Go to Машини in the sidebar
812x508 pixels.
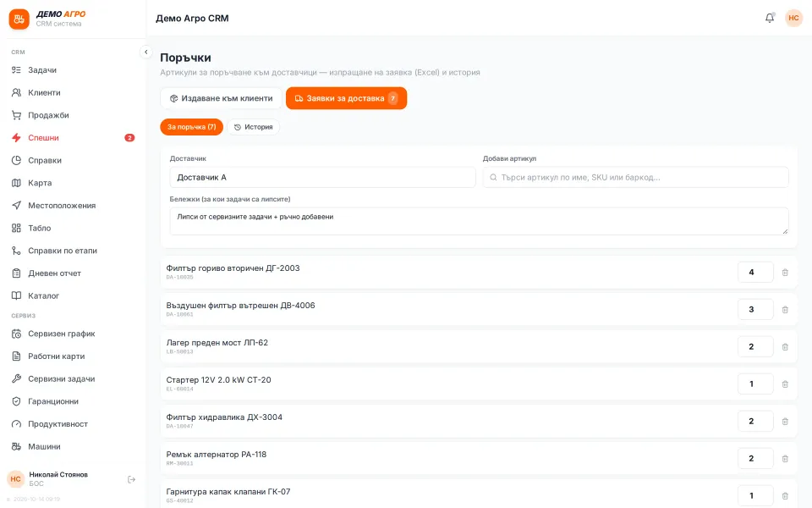[73, 446]
